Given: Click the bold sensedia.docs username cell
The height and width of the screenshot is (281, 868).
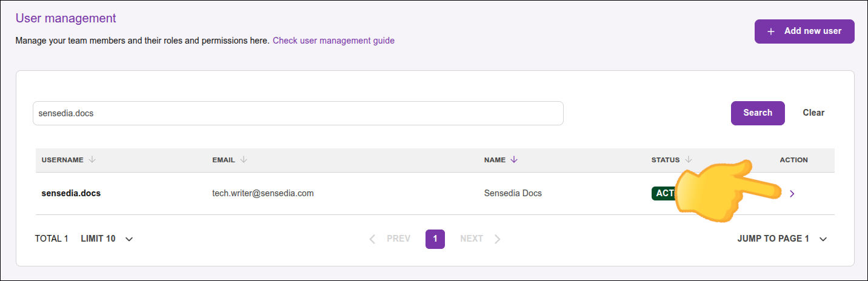Looking at the screenshot, I should (71, 194).
